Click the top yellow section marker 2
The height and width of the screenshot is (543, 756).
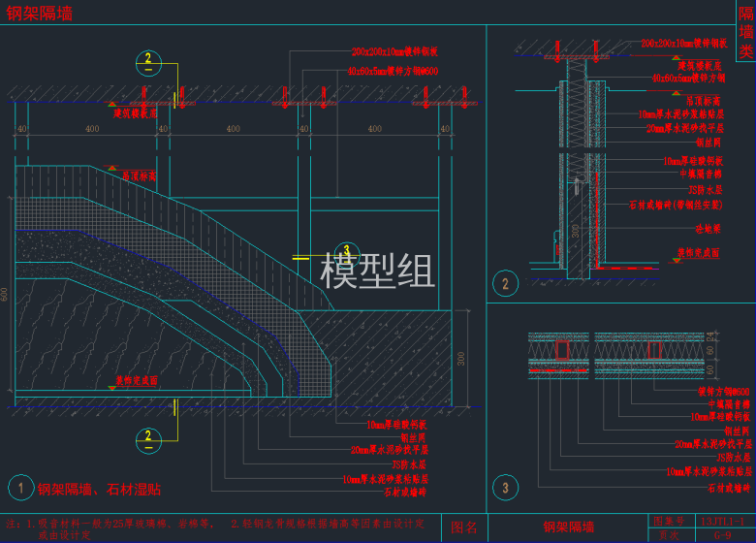(147, 61)
